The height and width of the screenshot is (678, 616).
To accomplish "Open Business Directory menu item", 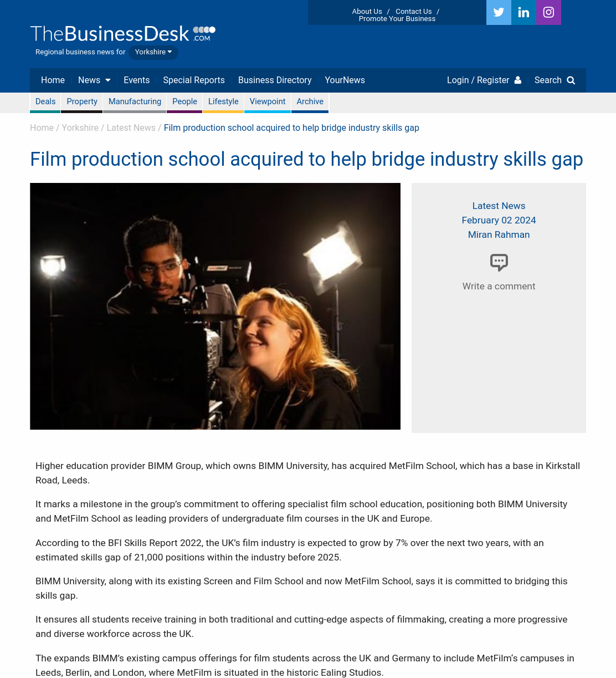I will [275, 80].
